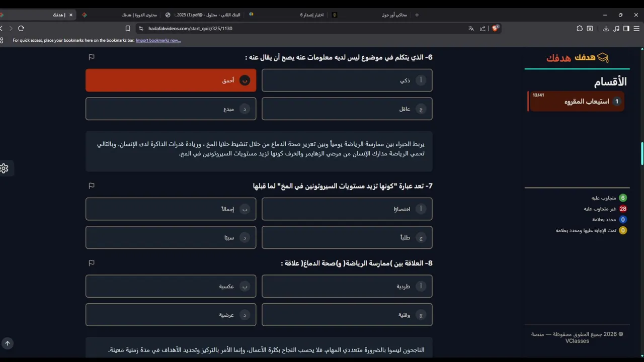Open the استيعاب المقروء section item
The height and width of the screenshot is (362, 644).
576,102
